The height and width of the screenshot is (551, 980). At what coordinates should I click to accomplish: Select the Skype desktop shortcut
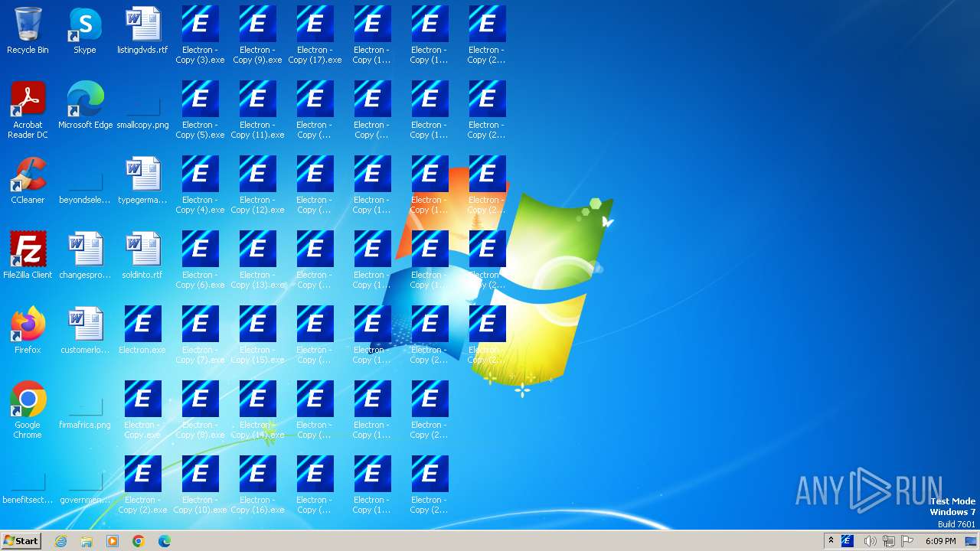click(x=85, y=31)
